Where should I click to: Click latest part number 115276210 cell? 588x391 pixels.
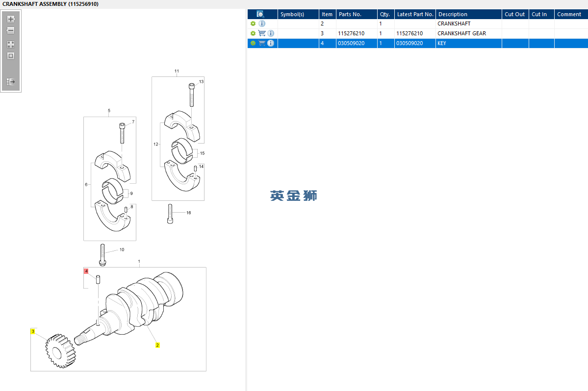415,33
